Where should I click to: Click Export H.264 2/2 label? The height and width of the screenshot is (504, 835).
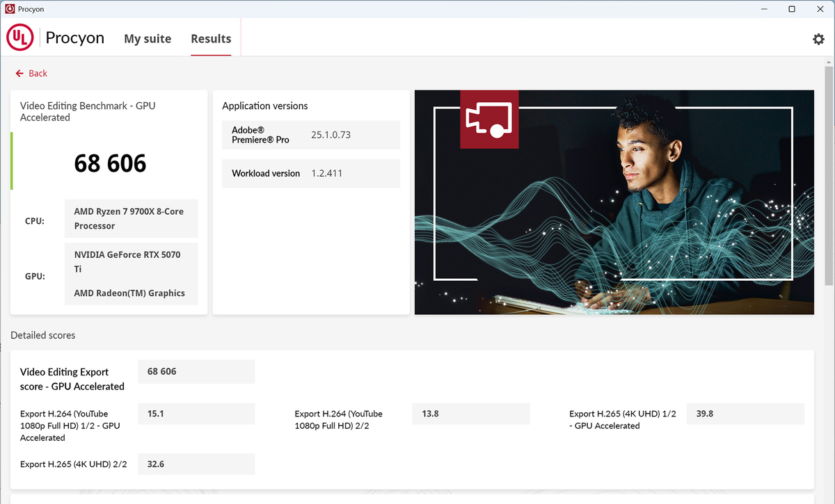click(339, 419)
